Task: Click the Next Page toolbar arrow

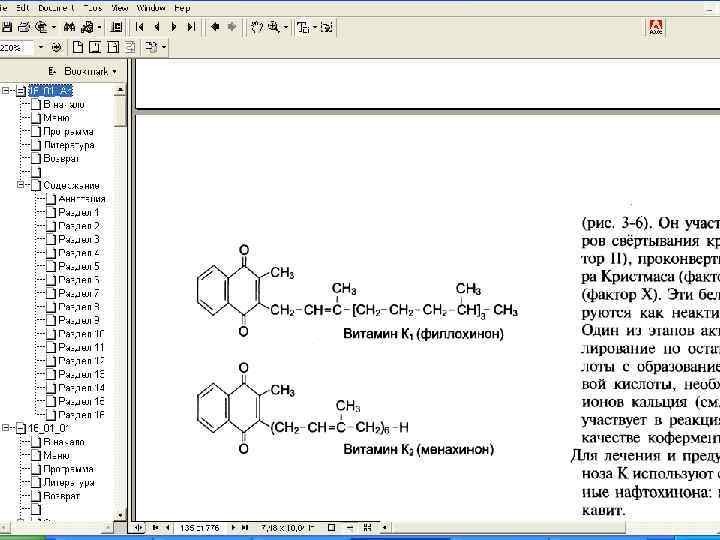Action: click(174, 27)
